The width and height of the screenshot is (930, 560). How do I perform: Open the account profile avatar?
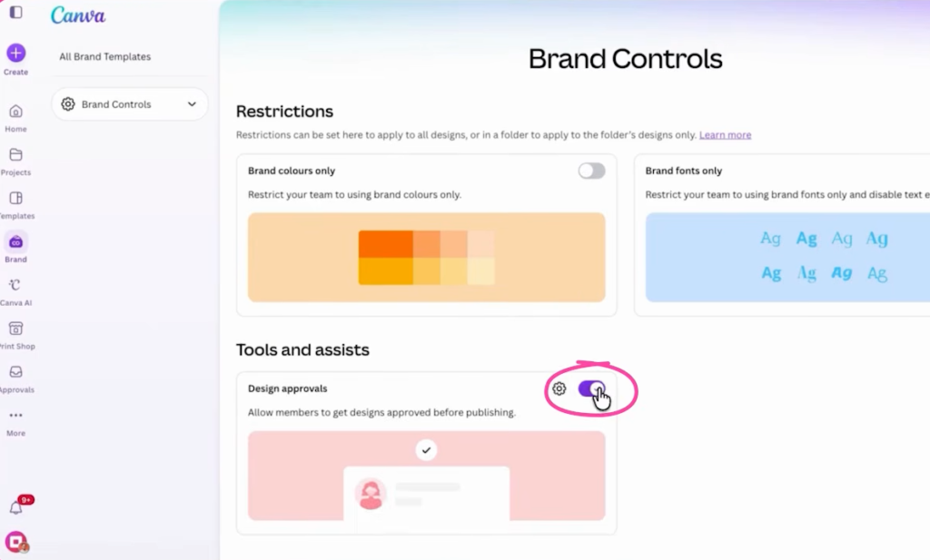tap(16, 542)
